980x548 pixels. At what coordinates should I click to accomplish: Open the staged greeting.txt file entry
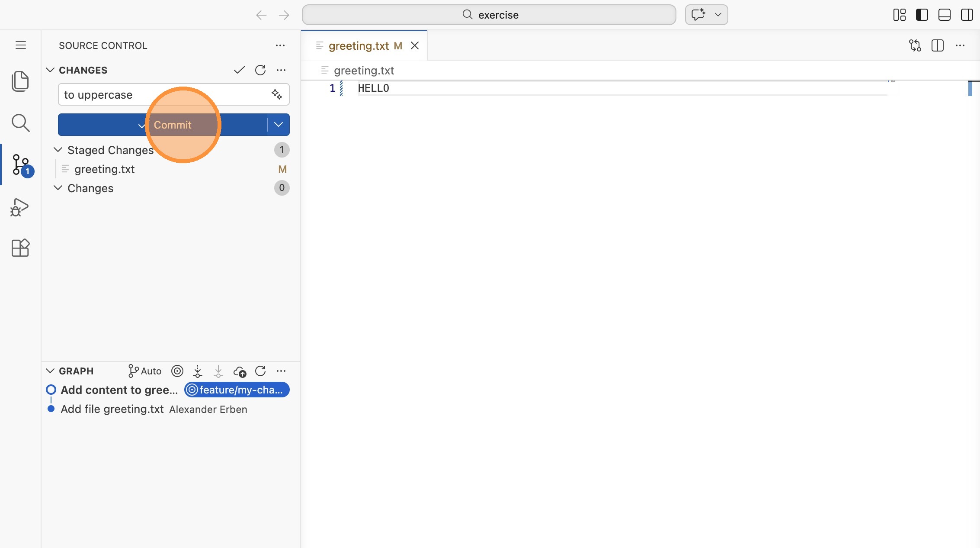tap(105, 169)
